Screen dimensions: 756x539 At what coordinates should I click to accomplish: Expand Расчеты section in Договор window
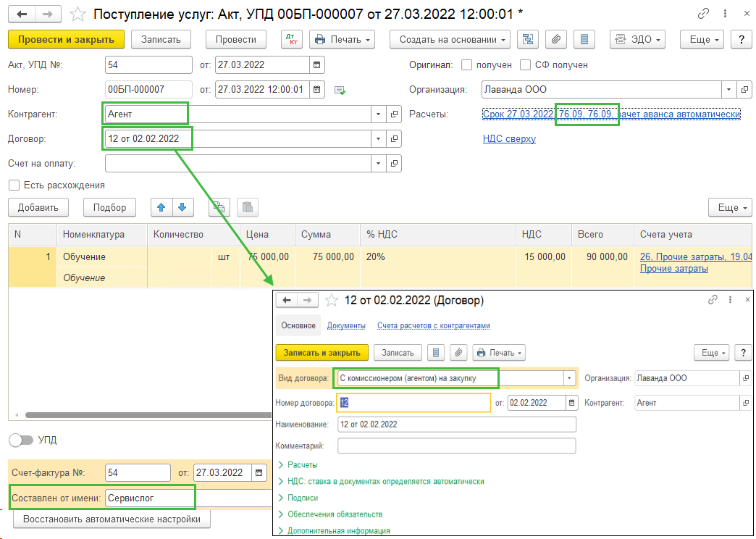298,464
